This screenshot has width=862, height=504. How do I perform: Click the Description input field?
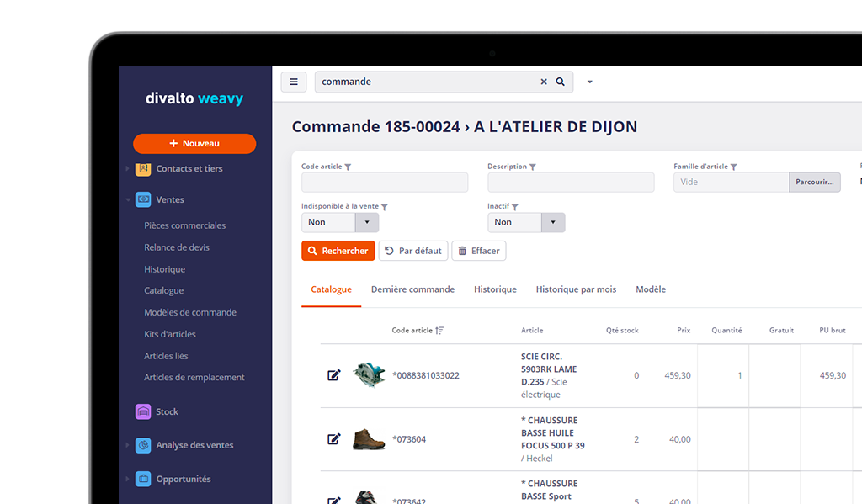571,183
